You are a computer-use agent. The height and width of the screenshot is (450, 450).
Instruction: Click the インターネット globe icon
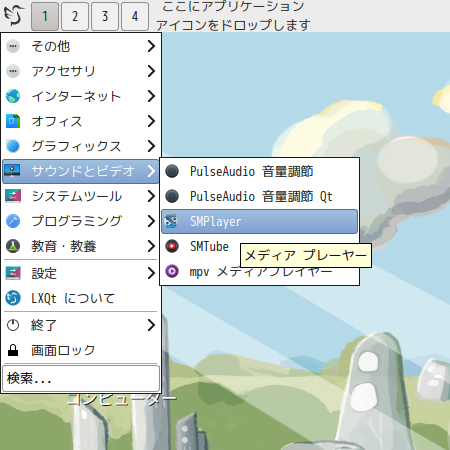(13, 96)
